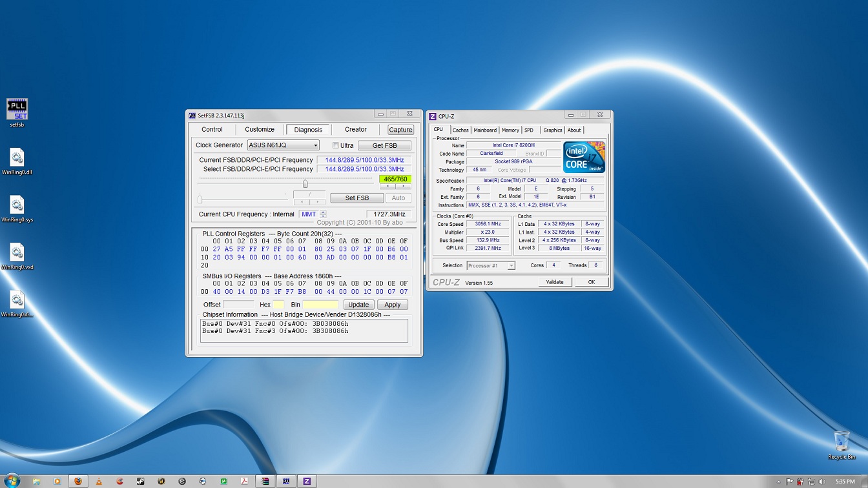Select the WinRing0.vxd desktop file
Viewport: 868px width, 488px height.
pos(17,256)
